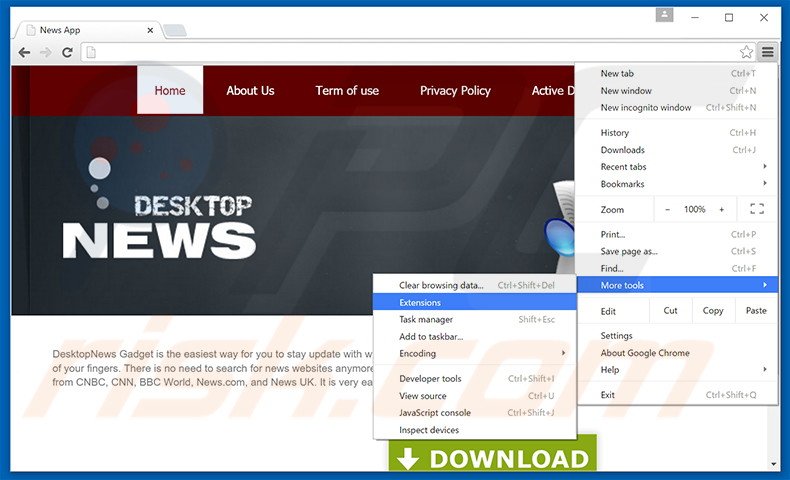
Task: Select Inspect devices in the submenu
Action: [475, 430]
